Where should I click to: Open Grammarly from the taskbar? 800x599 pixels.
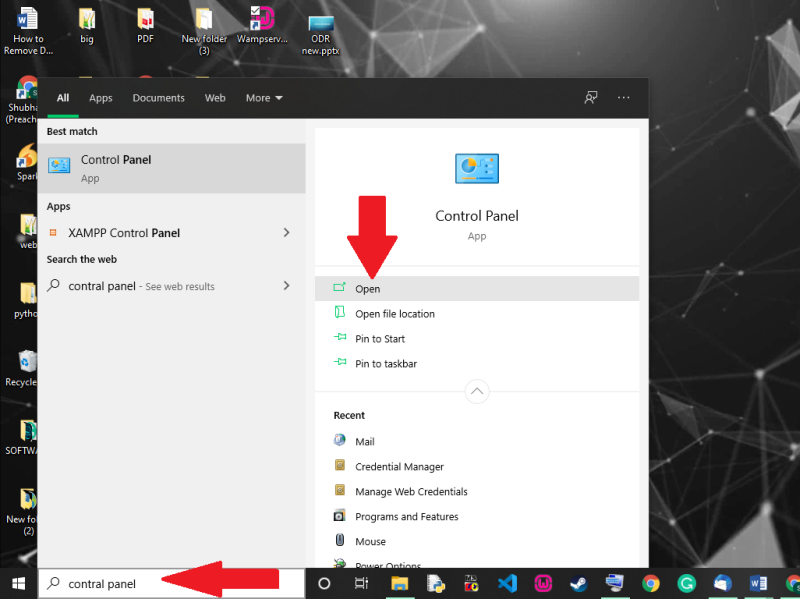click(686, 584)
